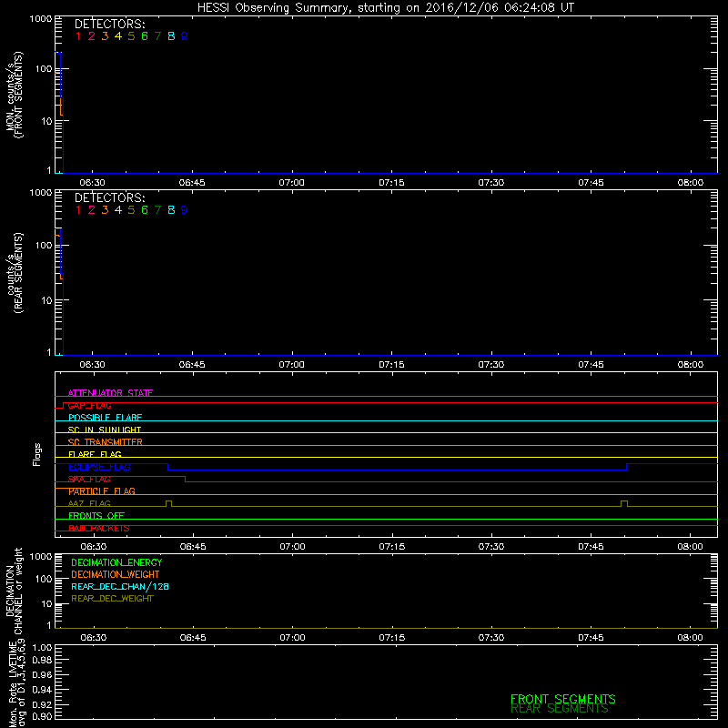Image resolution: width=728 pixels, height=728 pixels.
Task: Click the AAZ_FLAG label
Action: (89, 503)
